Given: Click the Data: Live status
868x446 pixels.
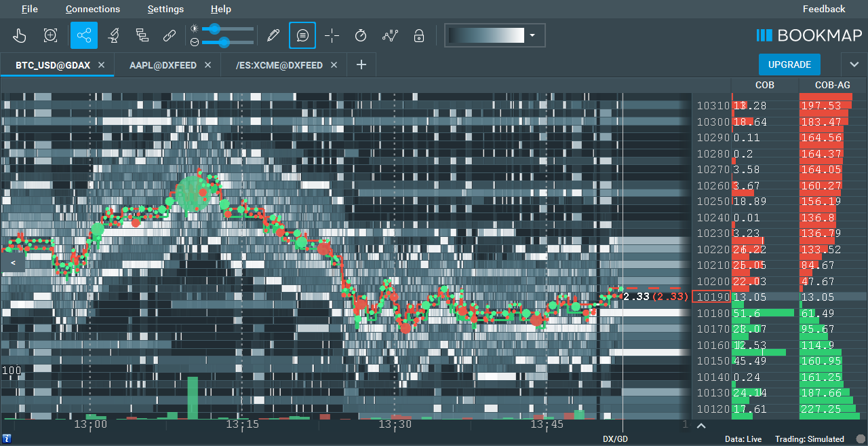Looking at the screenshot, I should 744,439.
